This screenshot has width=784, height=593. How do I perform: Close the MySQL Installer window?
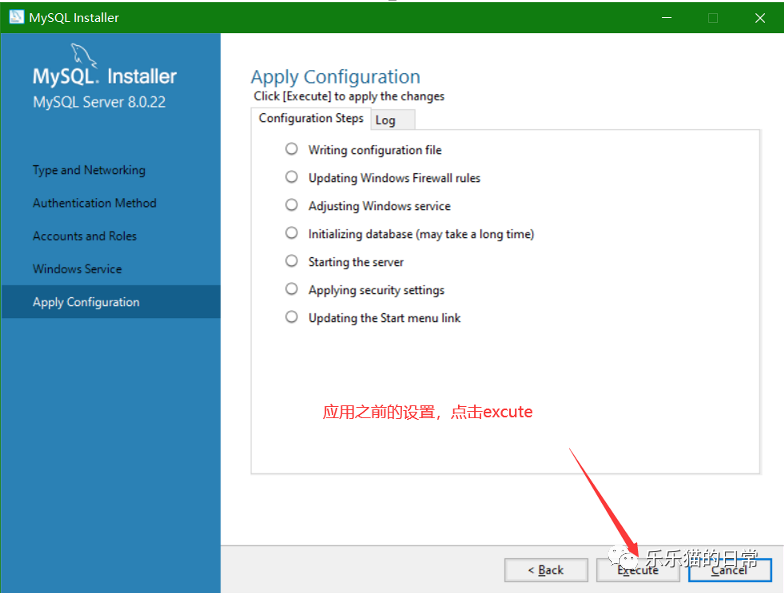(x=760, y=18)
